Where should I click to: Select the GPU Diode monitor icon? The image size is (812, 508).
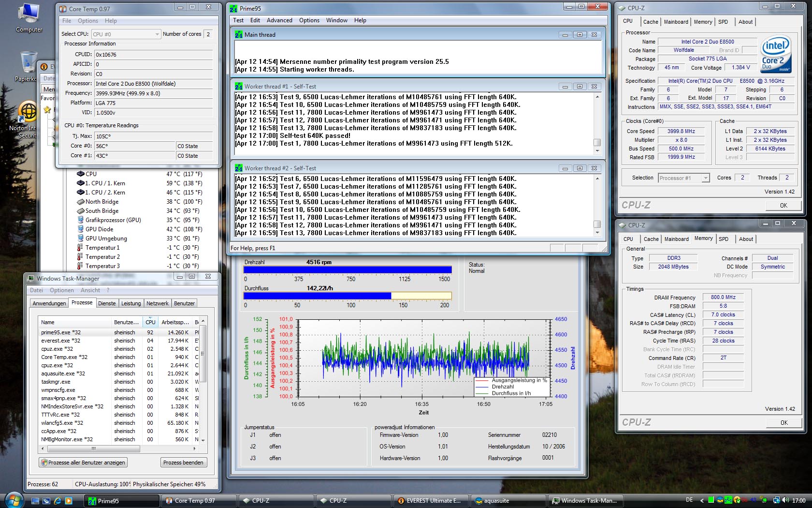[x=81, y=229]
